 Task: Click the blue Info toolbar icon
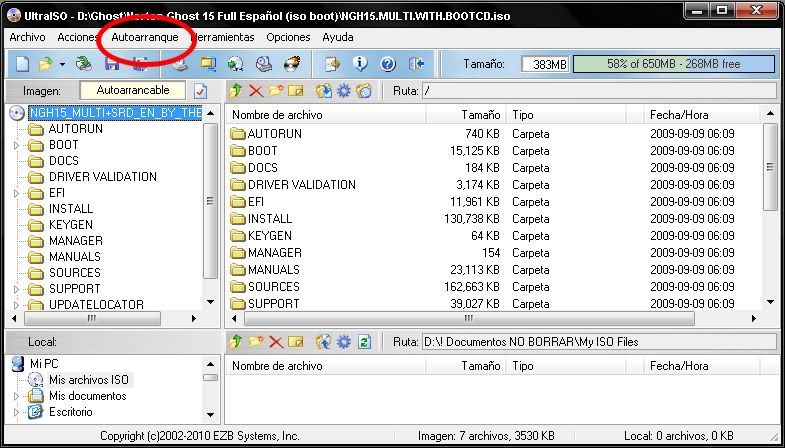360,64
